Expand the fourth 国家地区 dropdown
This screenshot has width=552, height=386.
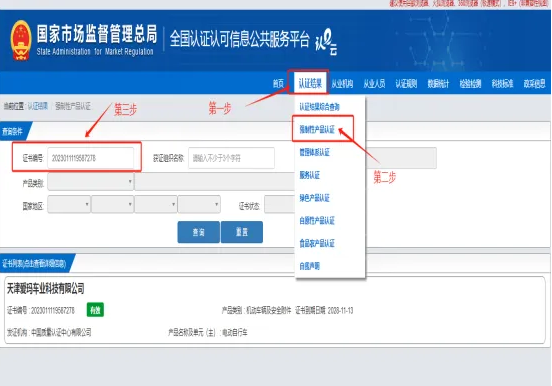[x=199, y=205]
